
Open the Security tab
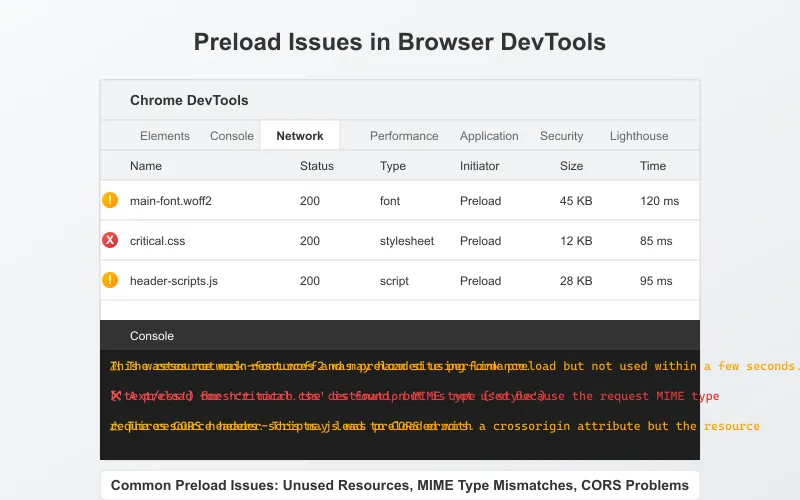(561, 136)
